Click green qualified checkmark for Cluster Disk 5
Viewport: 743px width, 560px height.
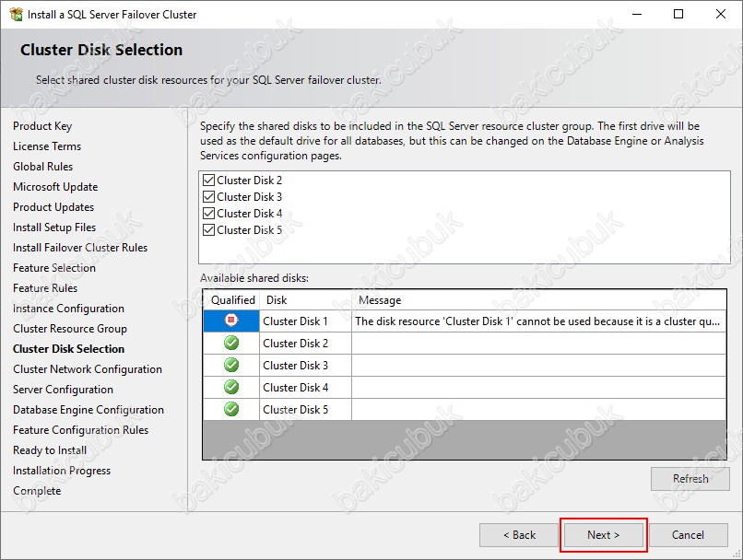click(231, 410)
